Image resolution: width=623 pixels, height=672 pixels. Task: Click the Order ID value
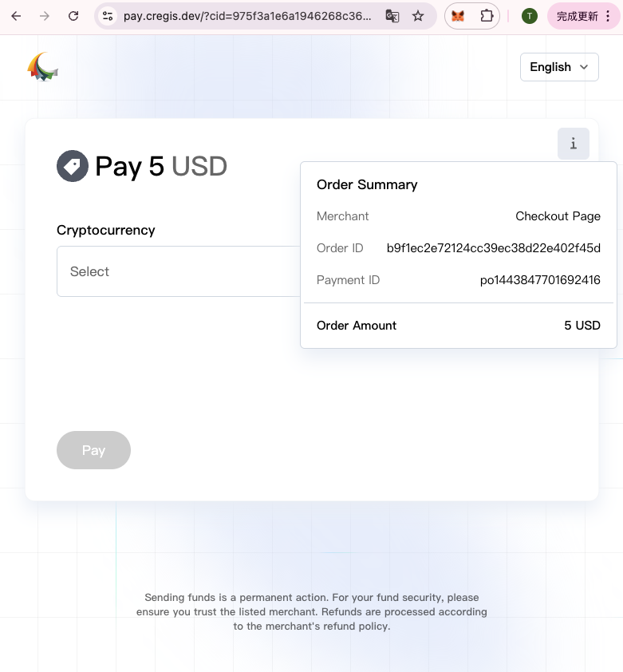pyautogui.click(x=493, y=248)
